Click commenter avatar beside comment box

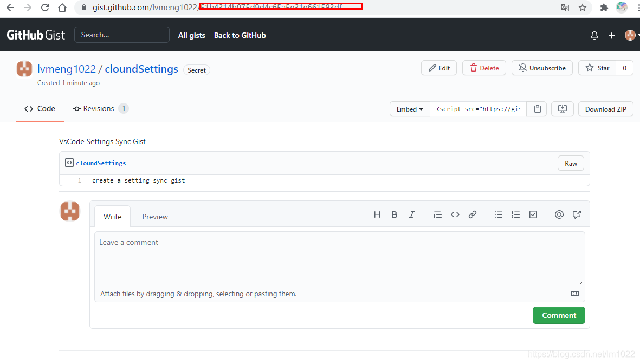click(x=70, y=211)
